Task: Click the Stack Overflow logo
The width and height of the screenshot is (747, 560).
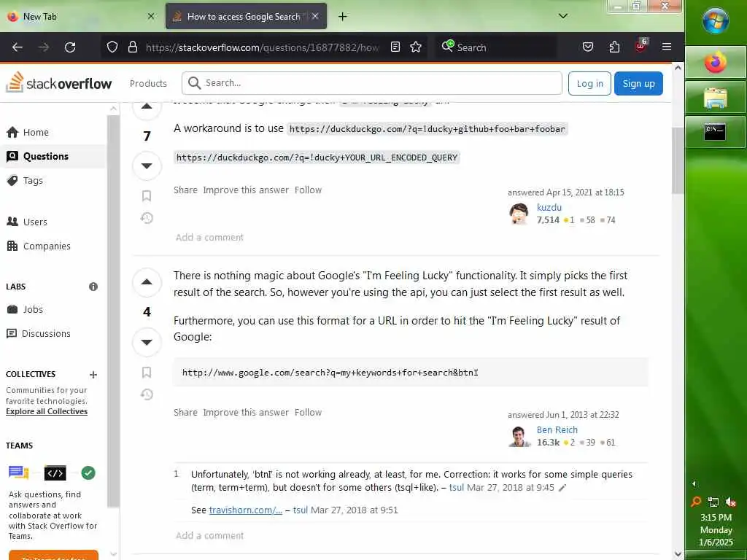Action: click(x=58, y=83)
